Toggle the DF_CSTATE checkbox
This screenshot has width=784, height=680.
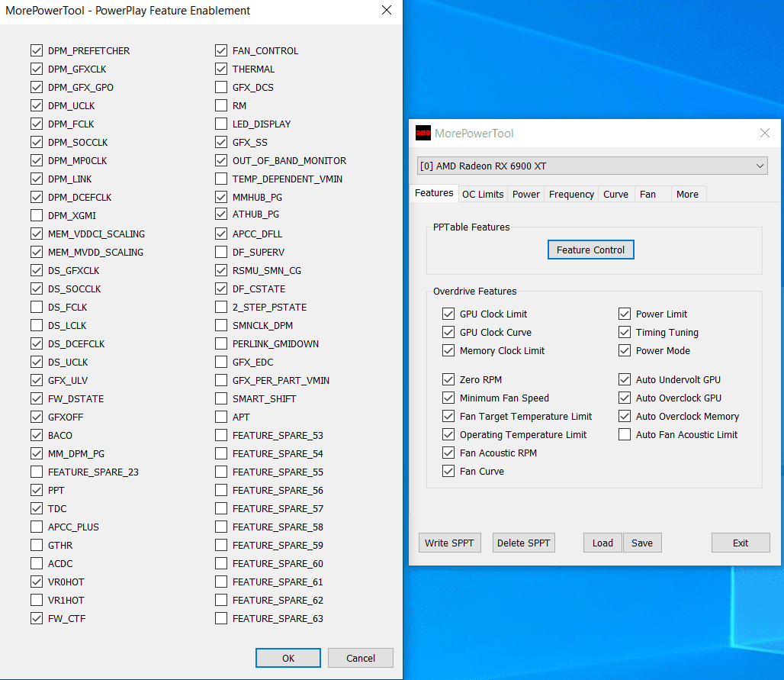[221, 288]
